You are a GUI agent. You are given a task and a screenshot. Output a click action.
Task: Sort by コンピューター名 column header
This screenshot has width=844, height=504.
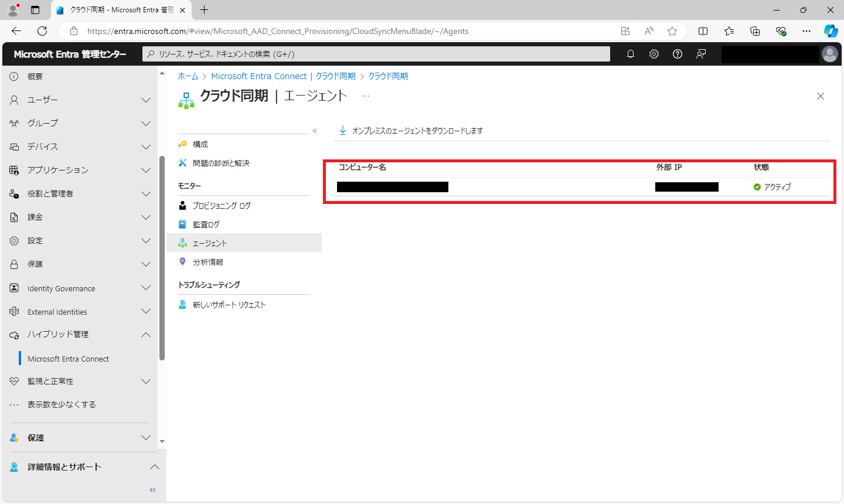tap(362, 168)
